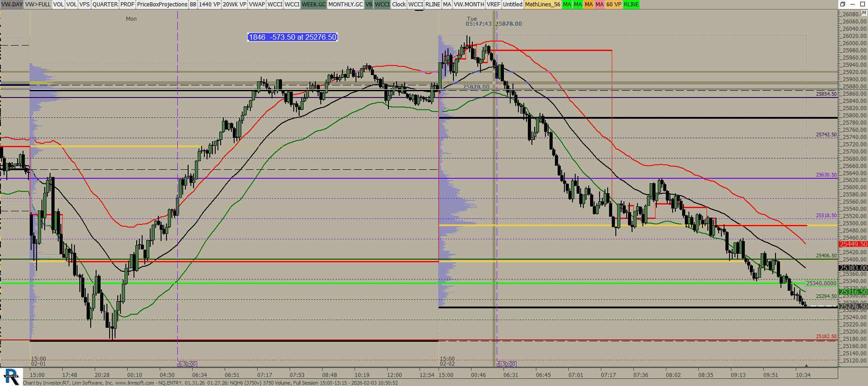Screen dimensions: 868x386
Task: Select the green 25340.0000 price line label
Action: (821, 283)
